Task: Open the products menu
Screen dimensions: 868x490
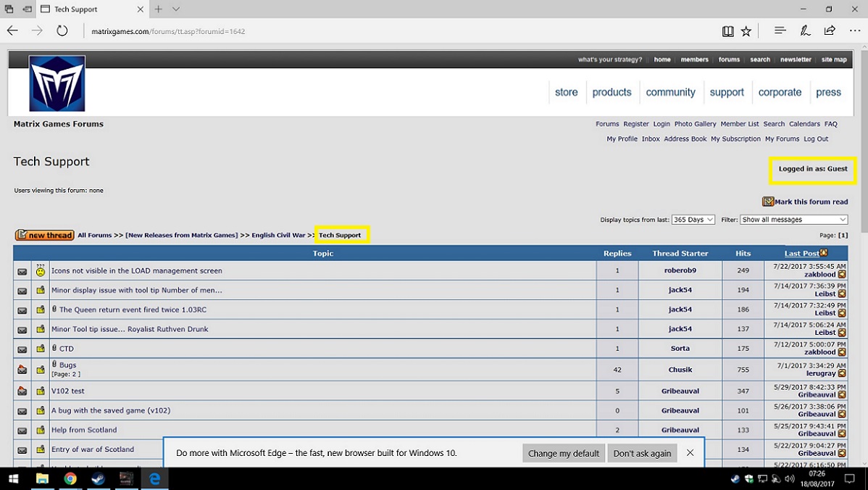Action: [612, 93]
